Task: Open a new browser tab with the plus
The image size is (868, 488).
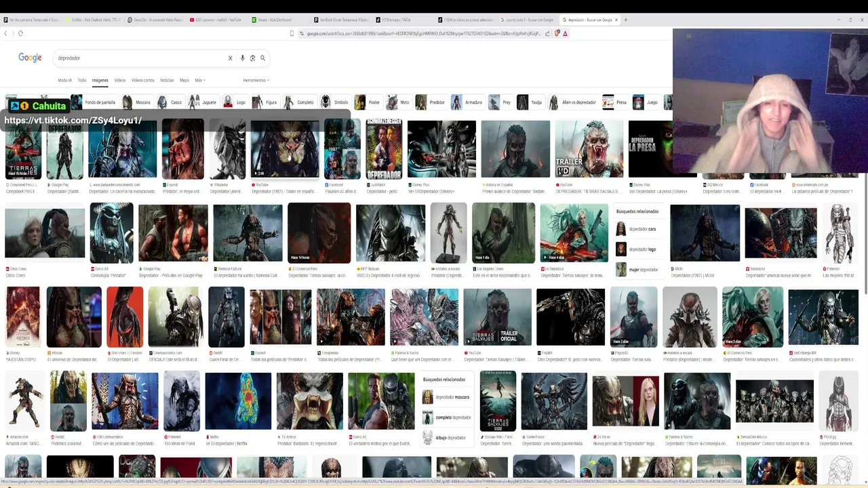Action: tap(625, 20)
